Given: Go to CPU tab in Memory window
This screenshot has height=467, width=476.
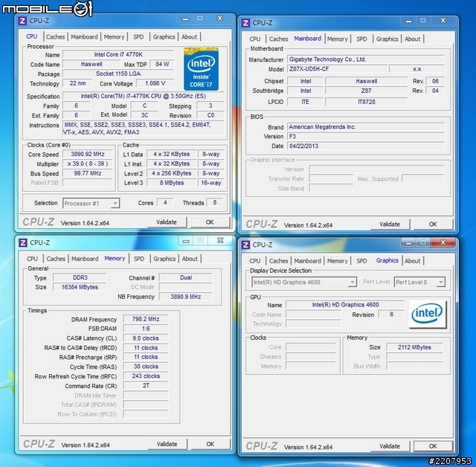Looking at the screenshot, I should coord(32,259).
